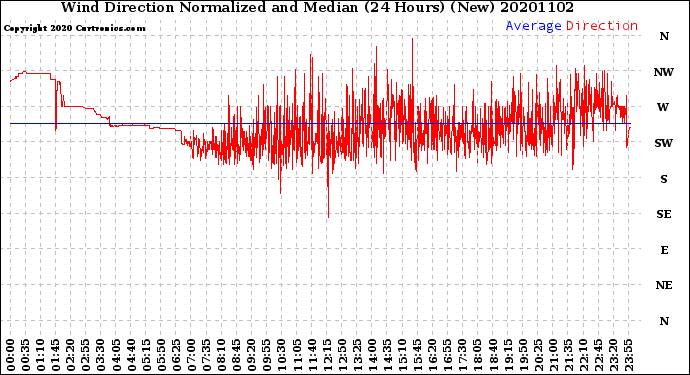Screen dimensions: 690x375
Task: Click the 'Copyright 2020 Cartronics.com' text
Action: (74, 28)
